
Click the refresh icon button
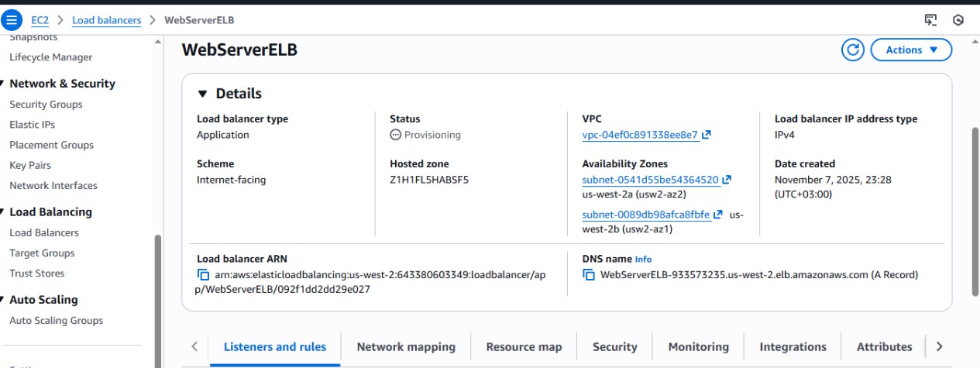(x=853, y=50)
